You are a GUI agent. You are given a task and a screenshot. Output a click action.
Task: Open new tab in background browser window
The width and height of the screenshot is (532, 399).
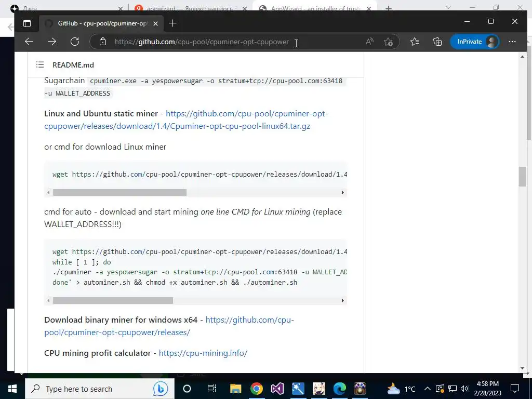(389, 8)
